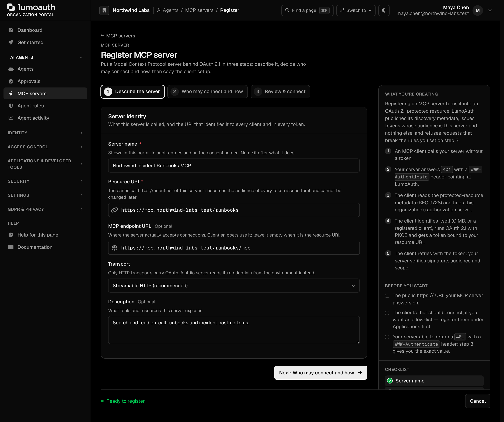The height and width of the screenshot is (422, 504).
Task: Open Help for this page
Action: point(45,235)
